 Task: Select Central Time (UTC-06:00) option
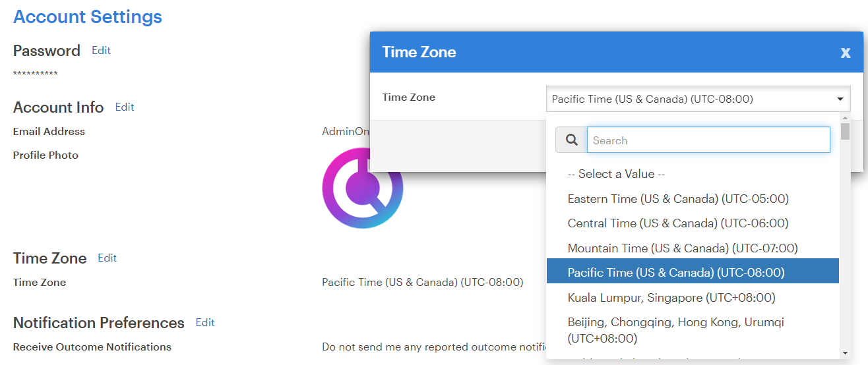(678, 223)
